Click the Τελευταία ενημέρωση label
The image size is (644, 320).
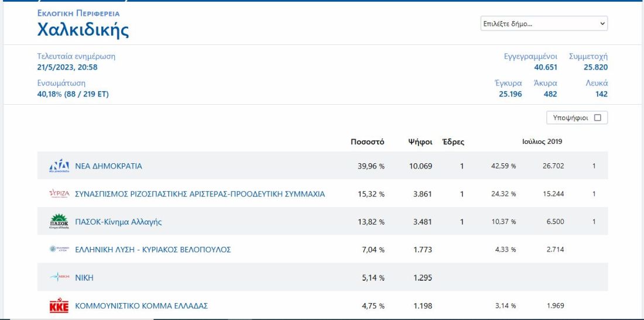coord(76,57)
